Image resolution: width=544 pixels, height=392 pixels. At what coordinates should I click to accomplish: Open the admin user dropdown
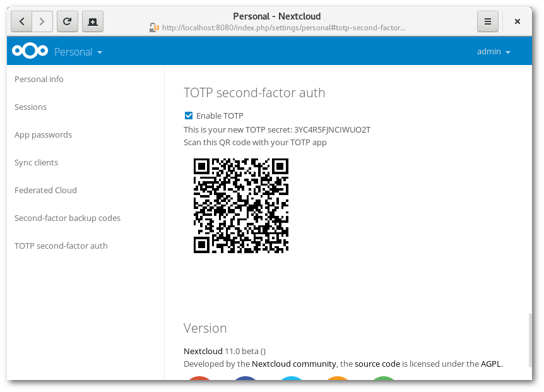[494, 51]
